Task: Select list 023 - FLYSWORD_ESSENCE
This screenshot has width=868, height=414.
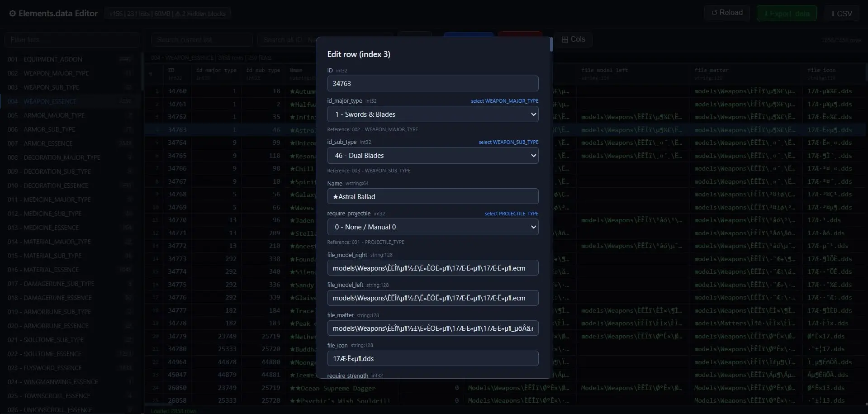Action: 70,368
